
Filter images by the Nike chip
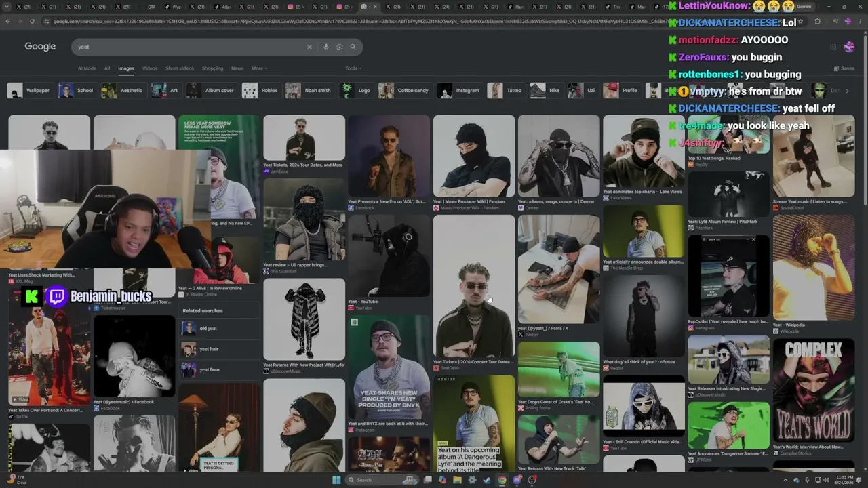tap(546, 90)
